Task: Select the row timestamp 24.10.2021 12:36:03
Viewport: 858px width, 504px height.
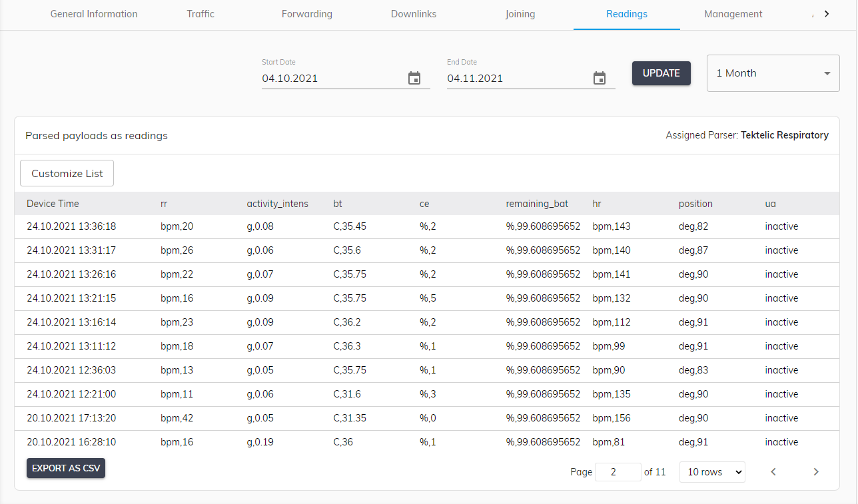Action: [71, 370]
